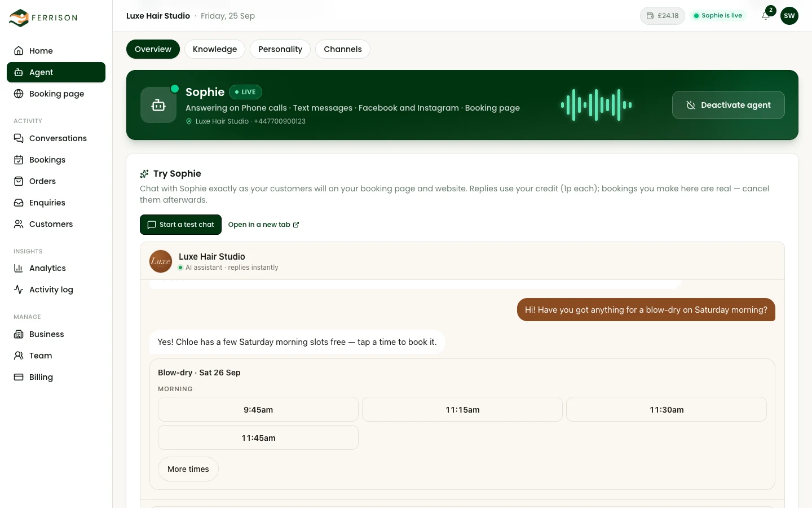The height and width of the screenshot is (508, 812).
Task: Click the Ferrison logo
Action: click(43, 17)
